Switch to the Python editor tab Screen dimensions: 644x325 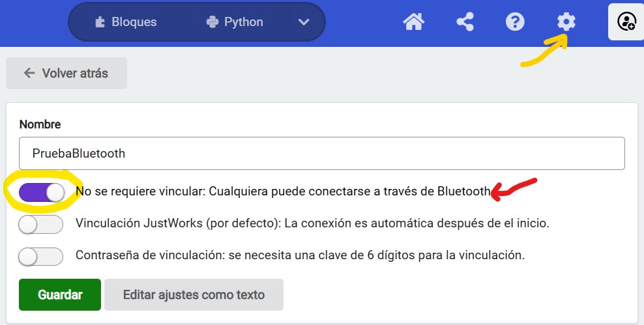pos(235,22)
